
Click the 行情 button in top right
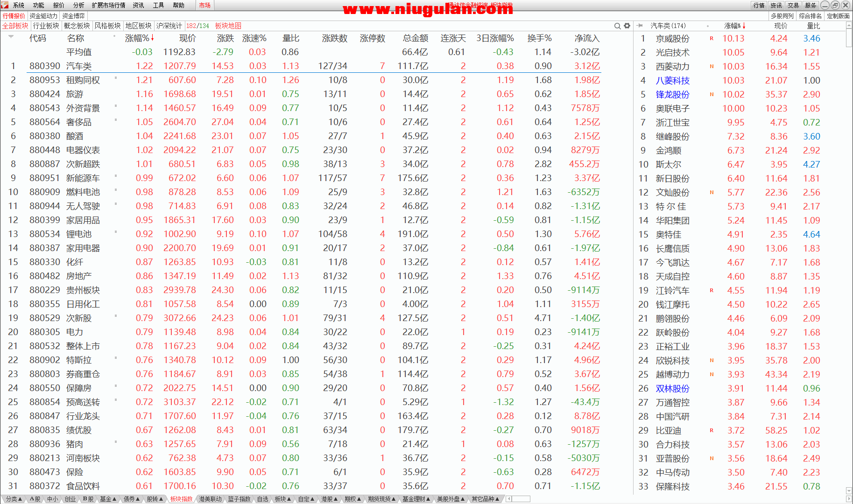point(759,5)
